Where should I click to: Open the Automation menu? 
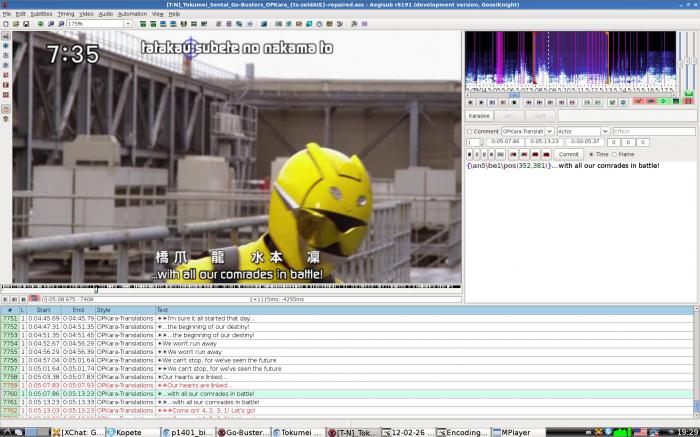tap(132, 14)
